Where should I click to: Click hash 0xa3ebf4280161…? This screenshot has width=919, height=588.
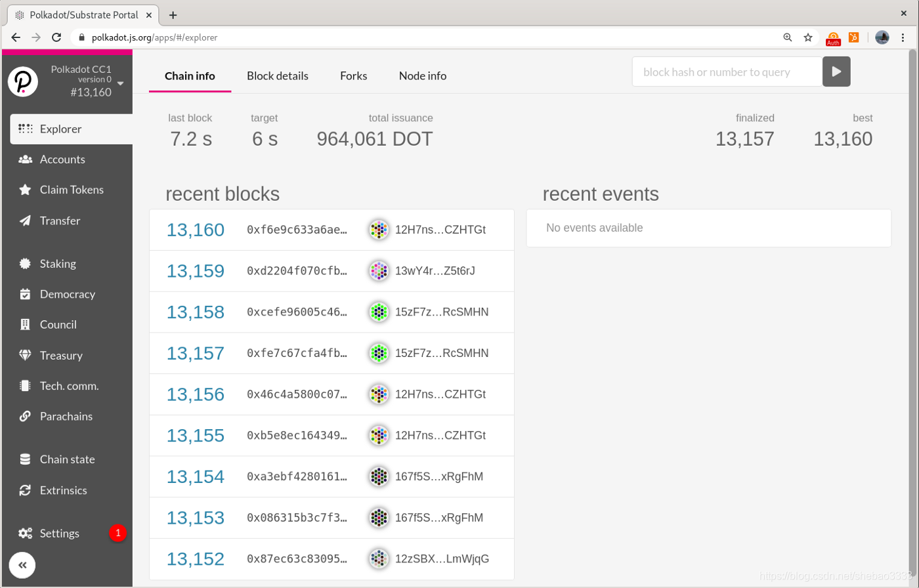[x=297, y=476]
